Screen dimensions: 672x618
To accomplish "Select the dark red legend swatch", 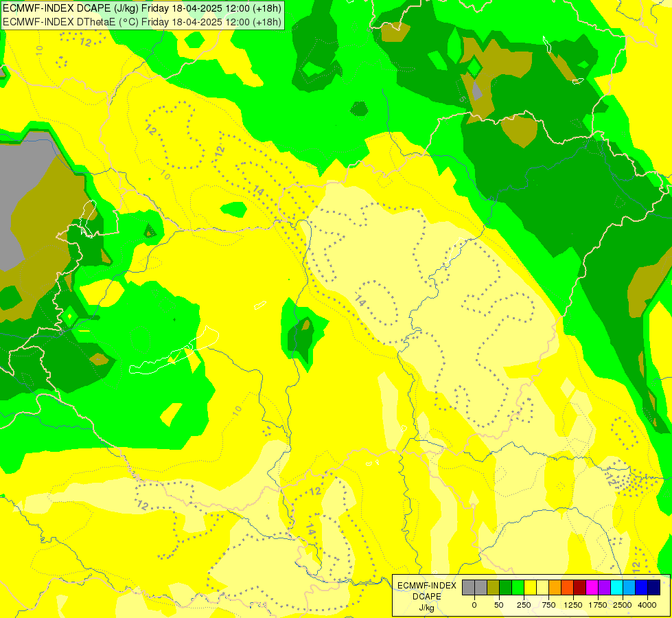I will [580, 587].
